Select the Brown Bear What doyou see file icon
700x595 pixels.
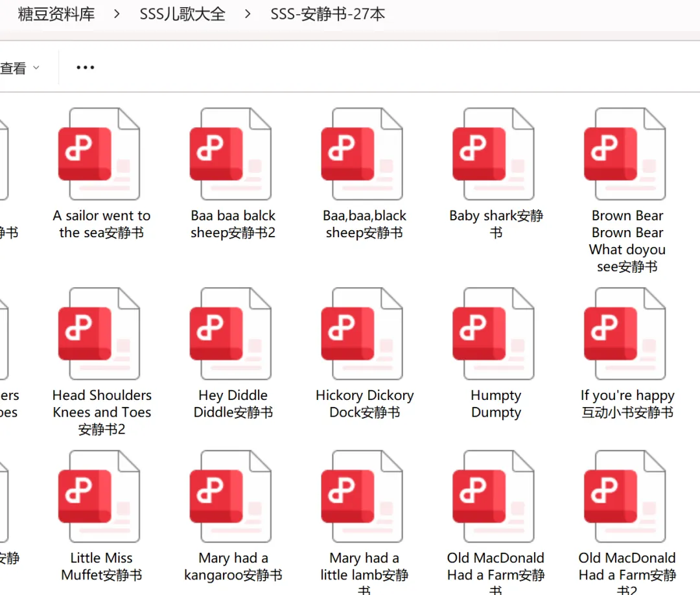tap(625, 154)
